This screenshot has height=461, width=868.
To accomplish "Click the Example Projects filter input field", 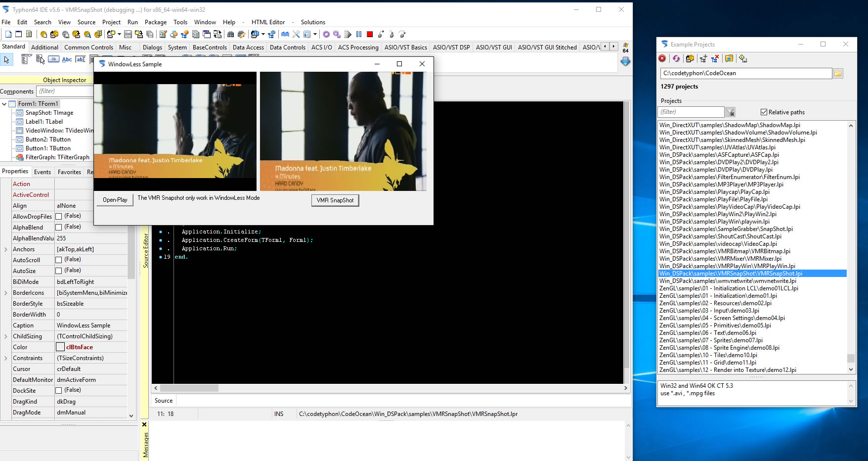I will 692,112.
